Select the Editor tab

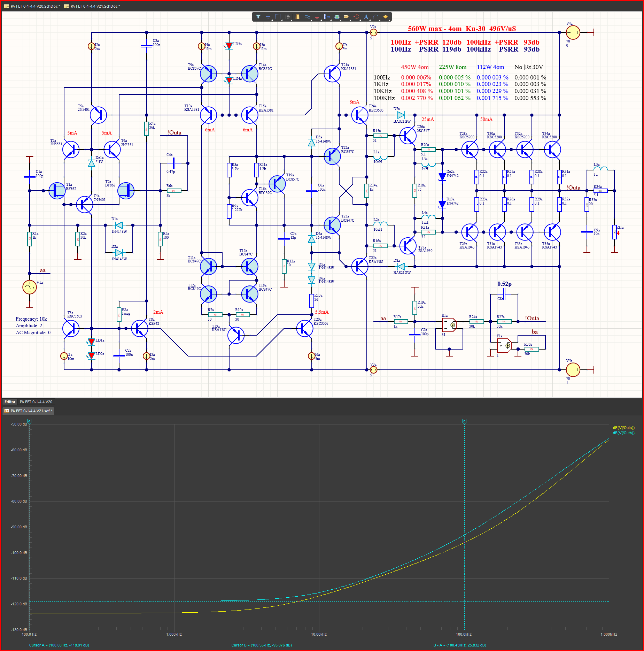point(10,402)
